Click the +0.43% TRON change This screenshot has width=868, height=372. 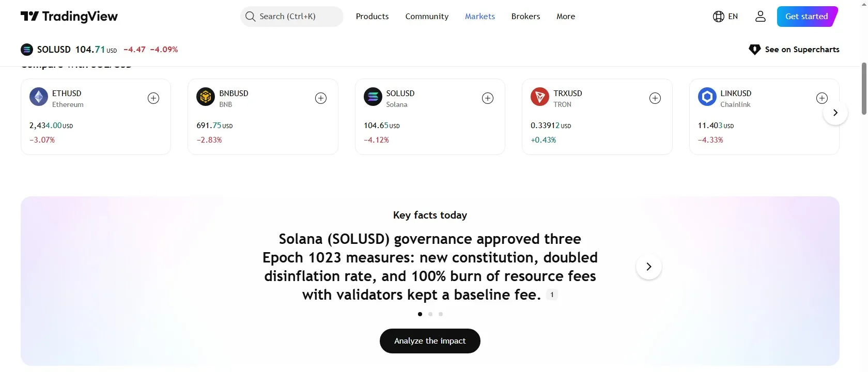[544, 140]
